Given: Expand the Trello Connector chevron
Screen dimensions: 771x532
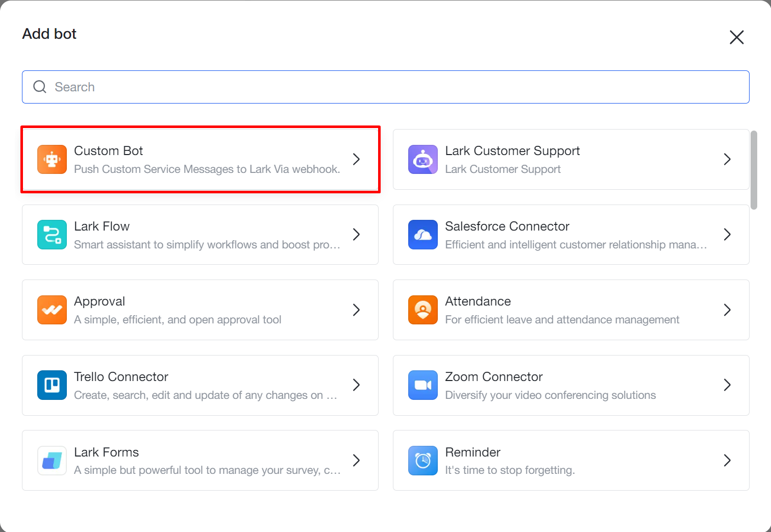Looking at the screenshot, I should [x=357, y=385].
